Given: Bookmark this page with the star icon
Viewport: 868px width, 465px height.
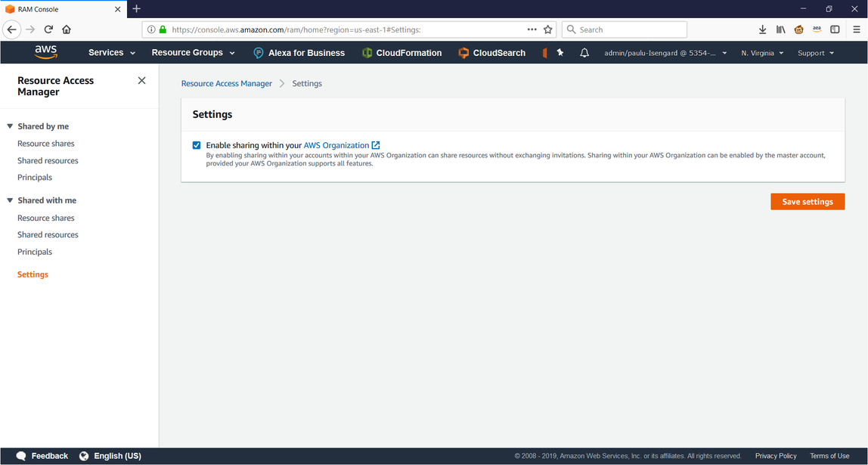Looking at the screenshot, I should click(547, 30).
